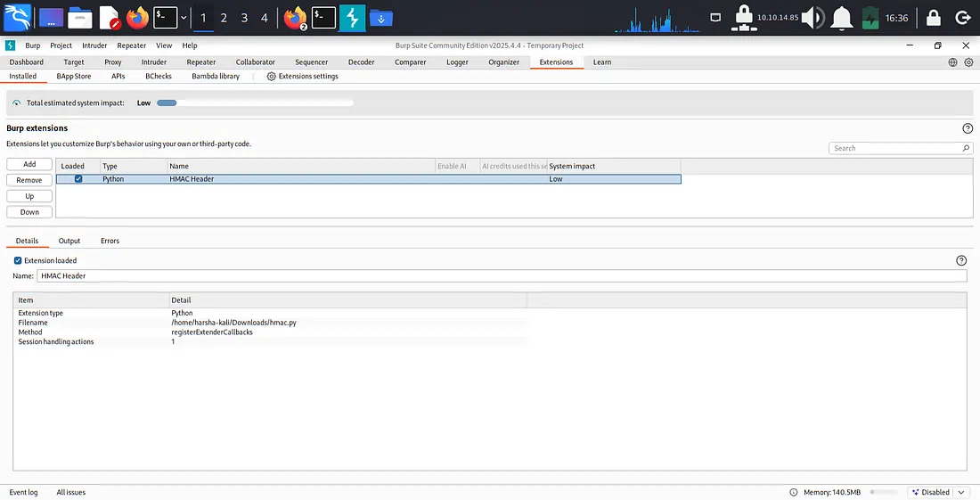Focus the Burp Suite taskbar button
Image resolution: width=980 pixels, height=500 pixels.
353,18
